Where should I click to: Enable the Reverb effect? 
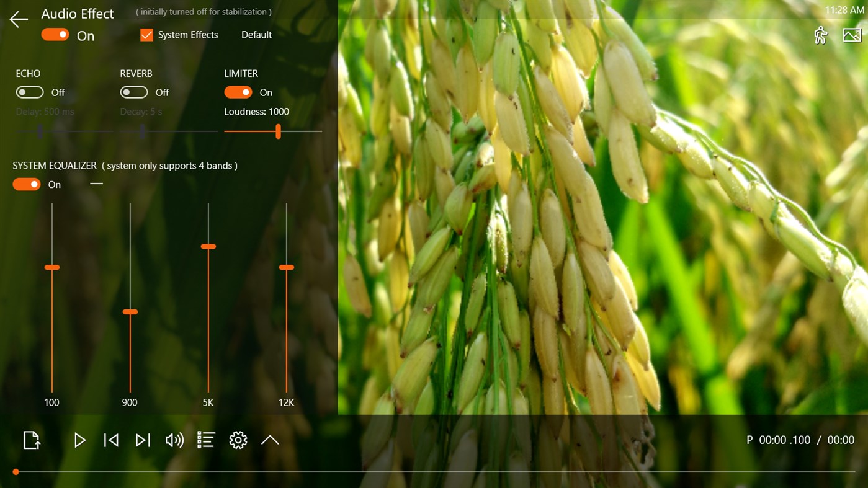click(133, 92)
